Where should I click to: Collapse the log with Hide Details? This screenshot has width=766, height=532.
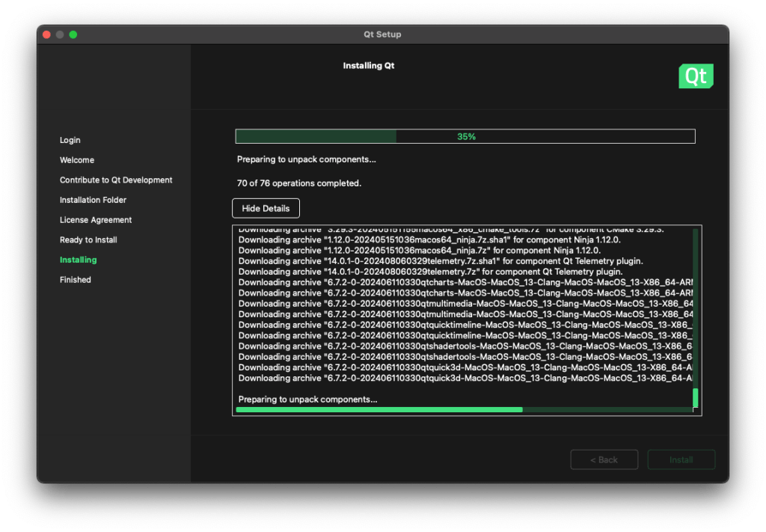tap(266, 208)
